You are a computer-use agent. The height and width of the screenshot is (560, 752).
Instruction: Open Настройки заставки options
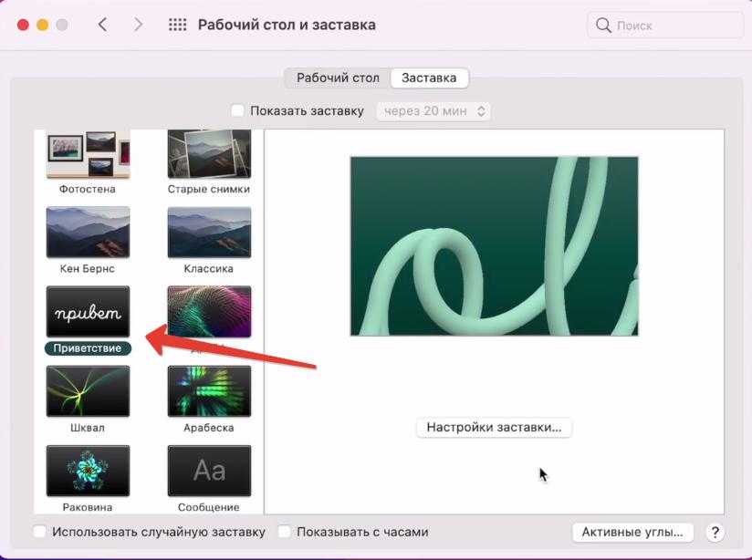pyautogui.click(x=494, y=427)
